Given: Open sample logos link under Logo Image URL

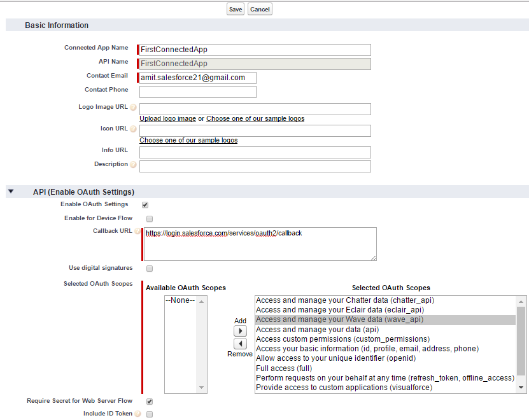Looking at the screenshot, I should [x=255, y=119].
